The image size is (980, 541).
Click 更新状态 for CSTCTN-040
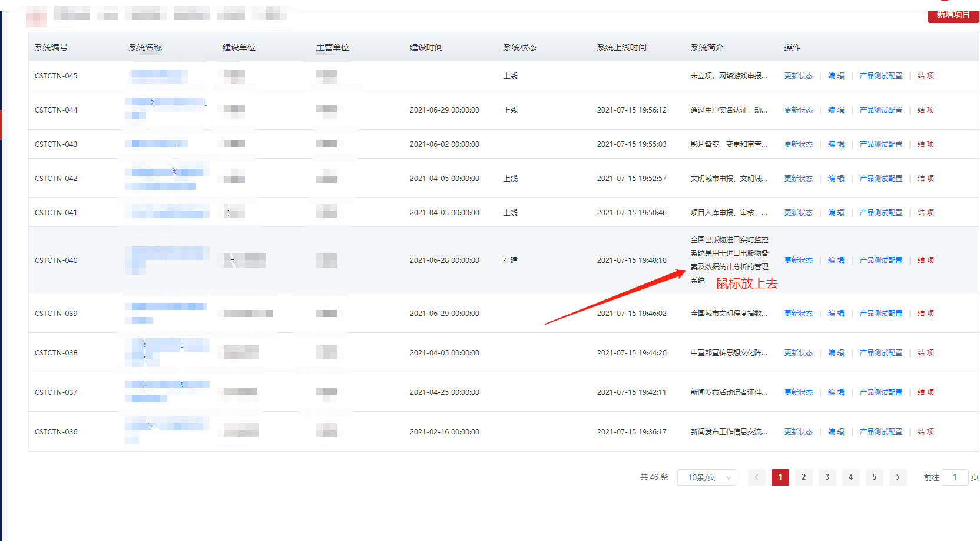coord(798,260)
